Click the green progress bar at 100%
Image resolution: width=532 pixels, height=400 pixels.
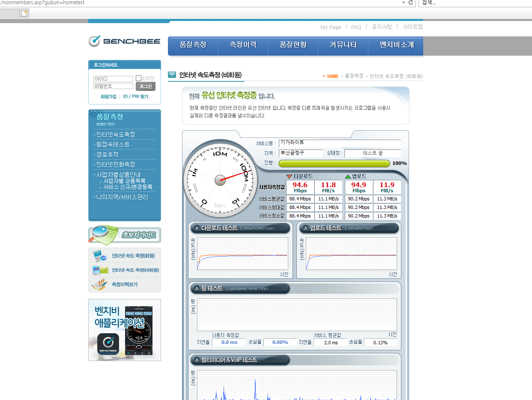click(334, 163)
